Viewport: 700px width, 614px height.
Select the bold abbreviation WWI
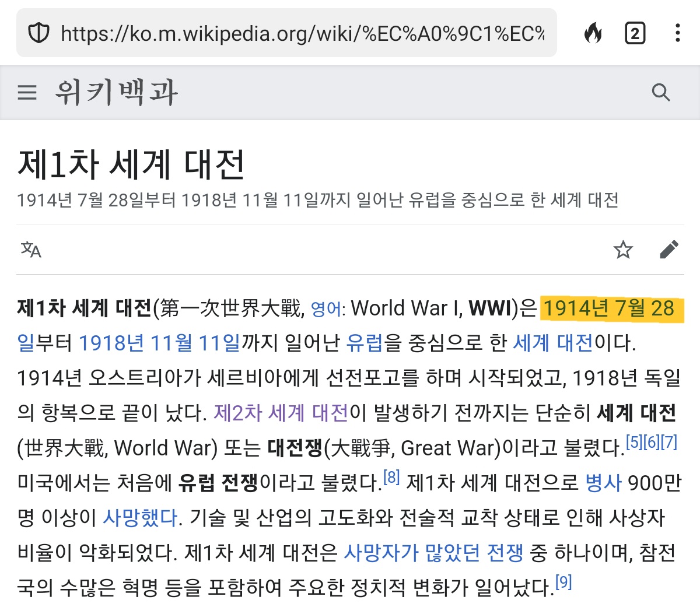[491, 308]
